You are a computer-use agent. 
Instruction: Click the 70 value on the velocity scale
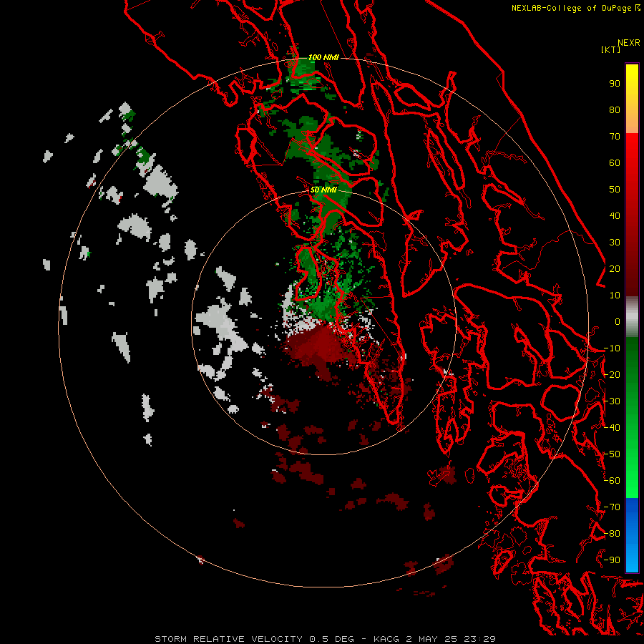[615, 137]
